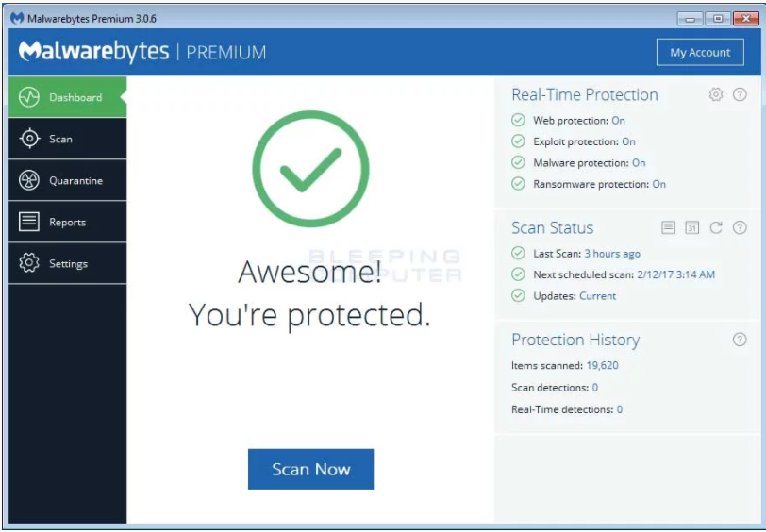Open the Settings section

click(x=67, y=263)
